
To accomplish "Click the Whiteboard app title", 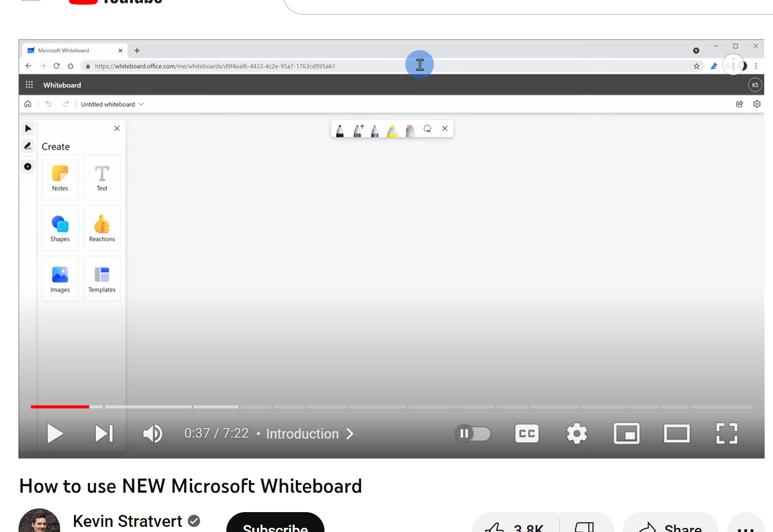I will (x=62, y=85).
